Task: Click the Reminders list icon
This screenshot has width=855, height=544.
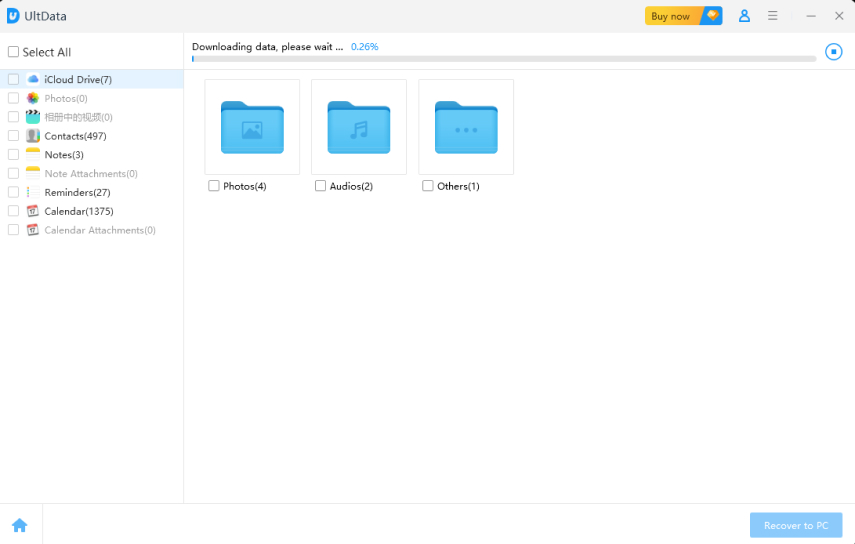Action: [x=33, y=192]
